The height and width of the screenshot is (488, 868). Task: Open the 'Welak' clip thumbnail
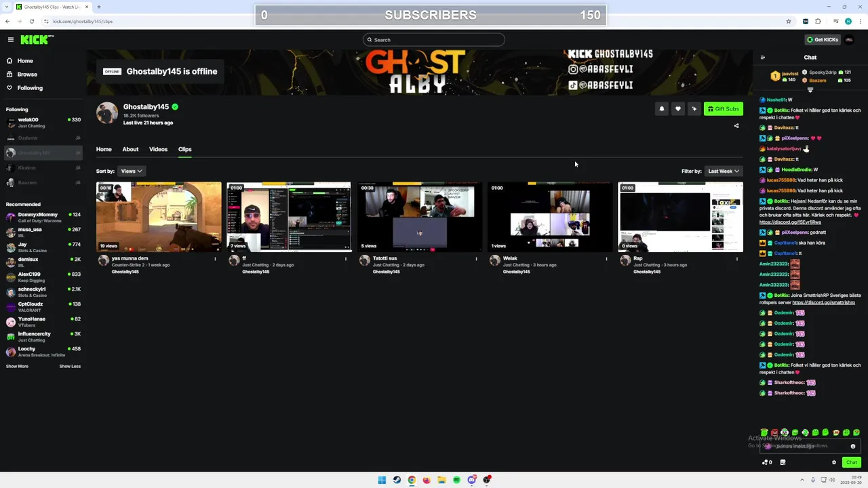point(550,217)
